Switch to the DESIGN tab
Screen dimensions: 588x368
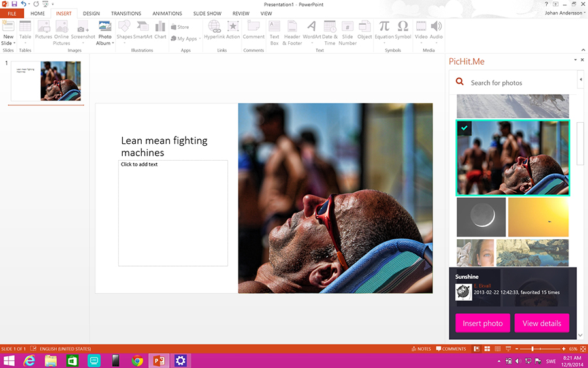point(91,14)
